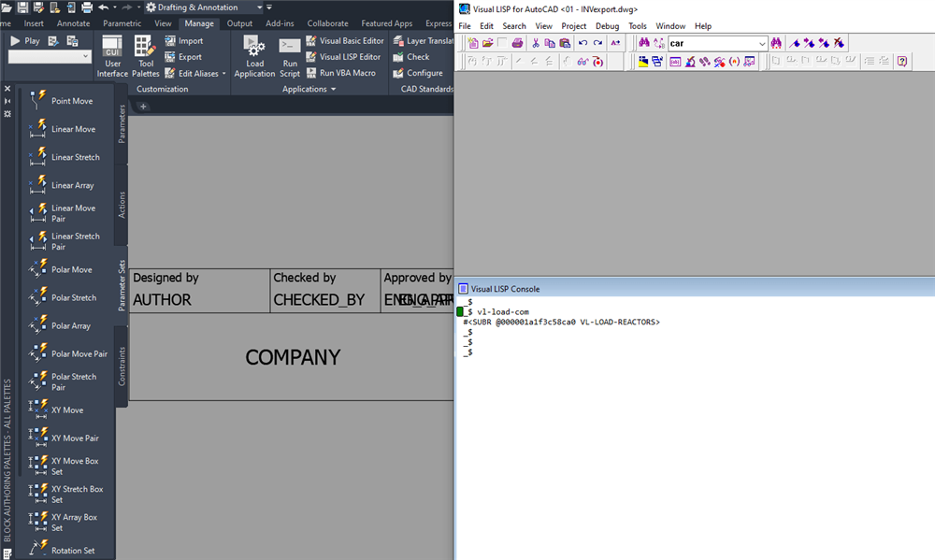Click the Visual LISP Console title bar

695,289
